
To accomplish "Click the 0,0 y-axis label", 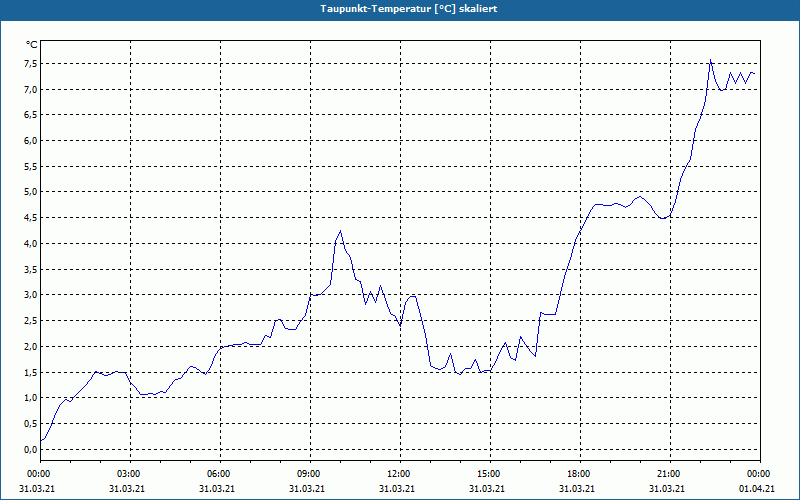I will point(31,449).
